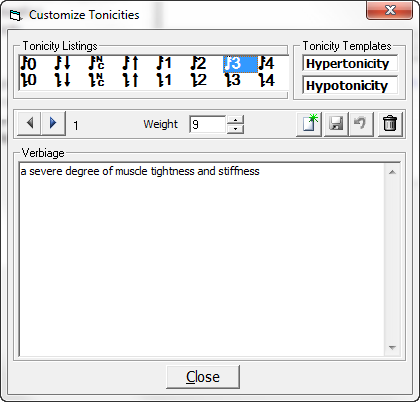Go to next entry with blue right arrow
The width and height of the screenshot is (420, 402).
(53, 123)
